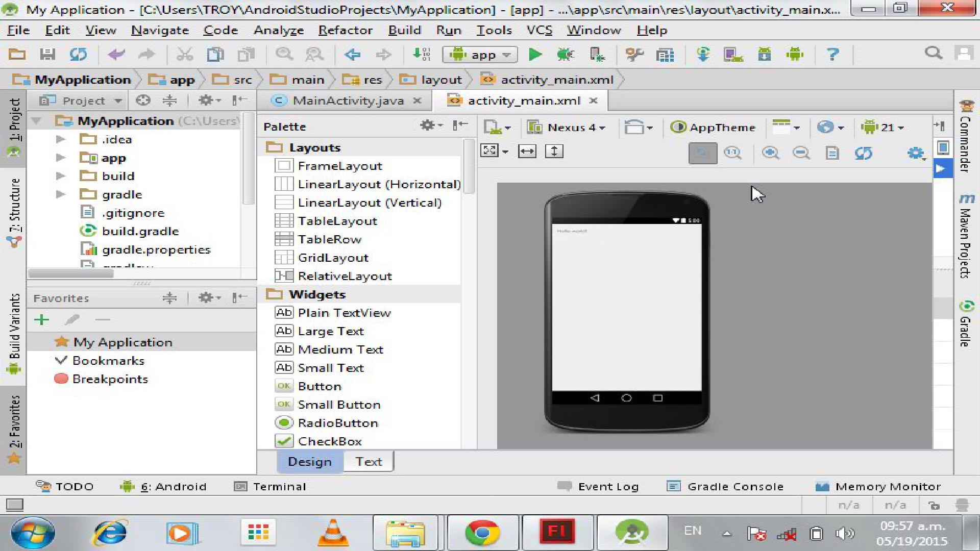980x551 pixels.
Task: Open the Build menu
Action: click(404, 30)
